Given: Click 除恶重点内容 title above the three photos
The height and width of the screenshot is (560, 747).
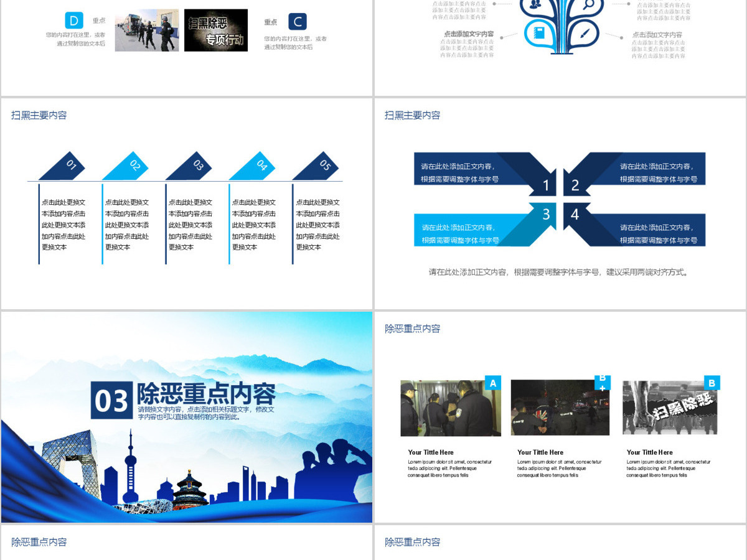Looking at the screenshot, I should [x=412, y=329].
